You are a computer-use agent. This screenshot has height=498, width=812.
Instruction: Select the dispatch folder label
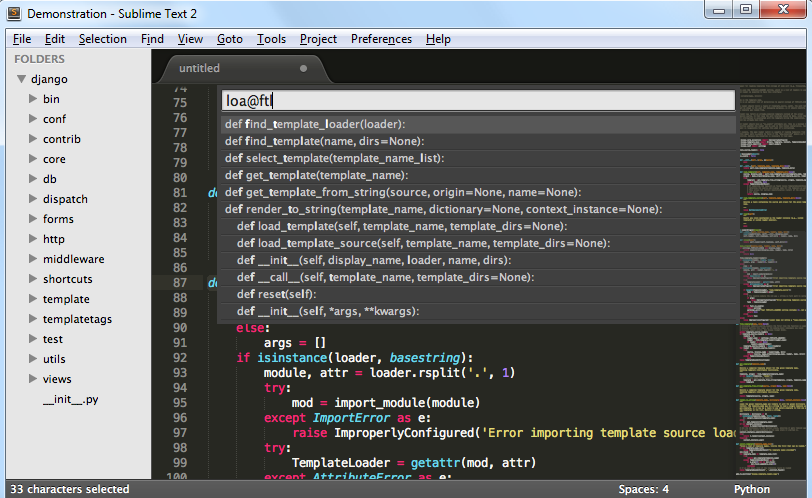(x=65, y=199)
